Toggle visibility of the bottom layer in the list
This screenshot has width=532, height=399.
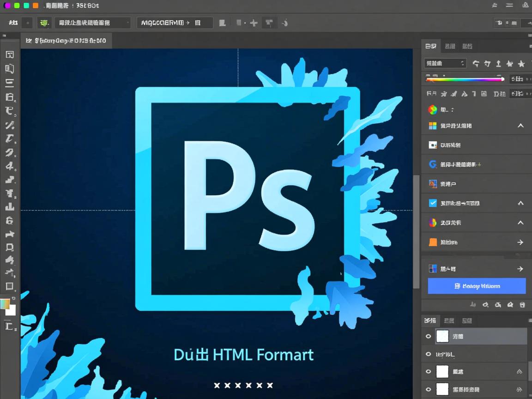pyautogui.click(x=428, y=389)
